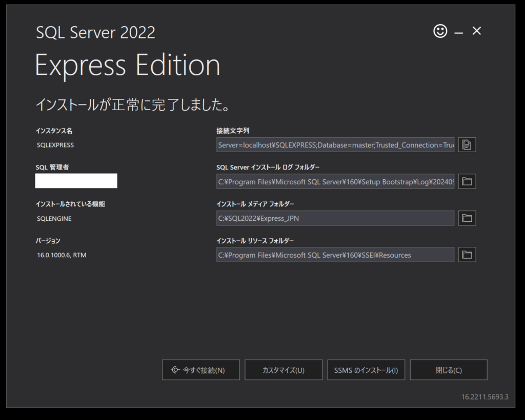Click the smiley feedback icon
Image resolution: width=525 pixels, height=420 pixels.
coord(440,31)
